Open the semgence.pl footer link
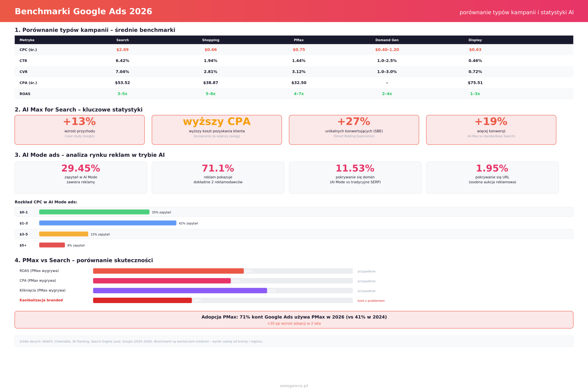 coord(294,386)
